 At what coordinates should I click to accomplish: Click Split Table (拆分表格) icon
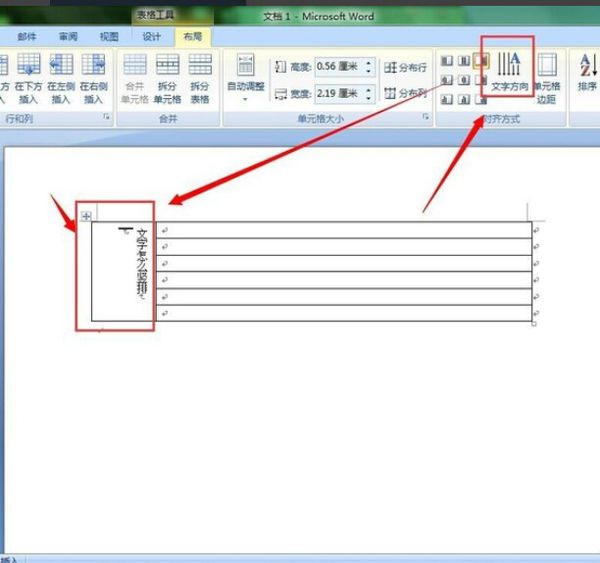(x=200, y=78)
